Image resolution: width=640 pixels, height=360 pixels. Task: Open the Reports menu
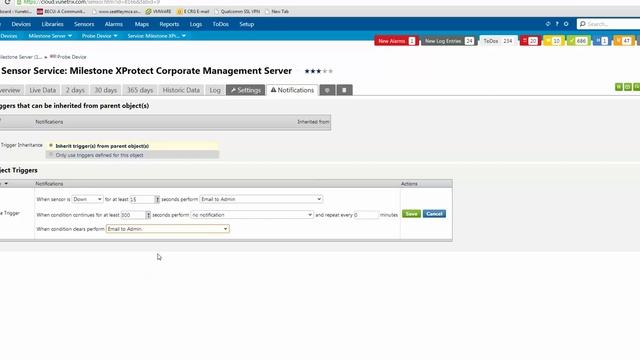(169, 24)
